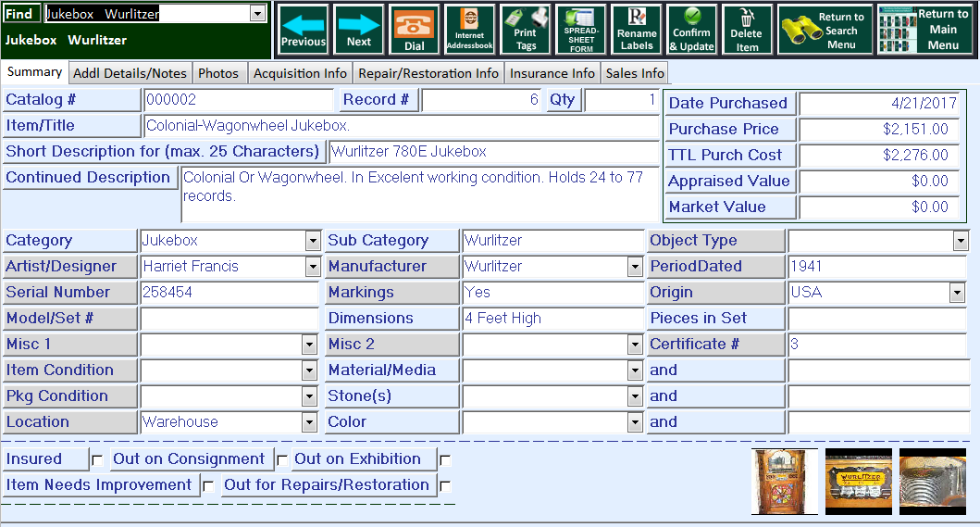Expand the Item Condition dropdown
This screenshot has width=980, height=527.
pos(309,370)
